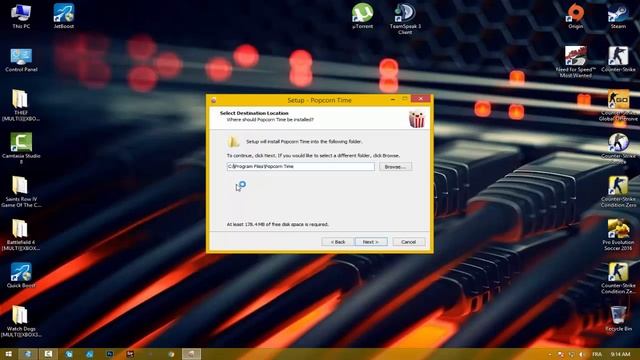Viewport: 640px width, 360px height.
Task: Select the Camtasia Studio 8 shortcut
Action: [x=21, y=148]
